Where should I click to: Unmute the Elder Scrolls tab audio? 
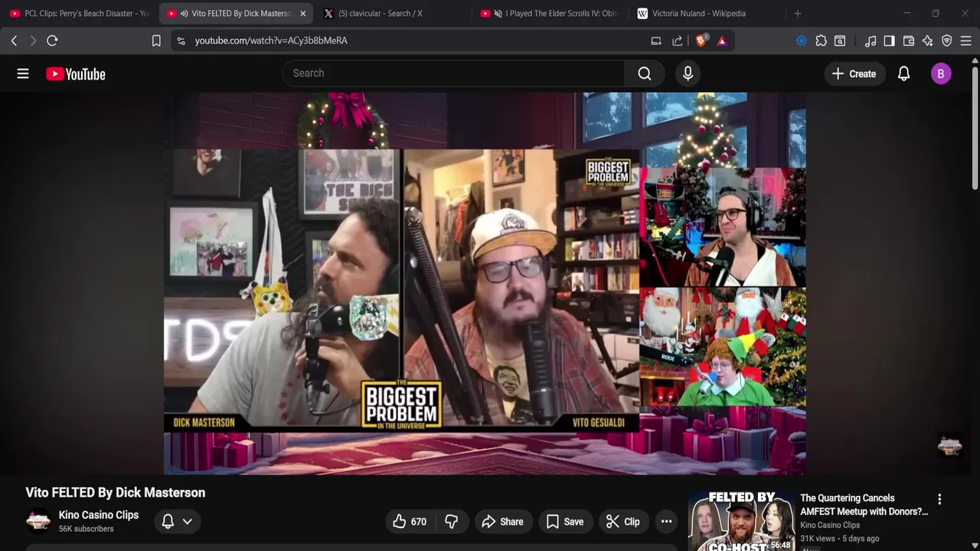click(x=498, y=14)
